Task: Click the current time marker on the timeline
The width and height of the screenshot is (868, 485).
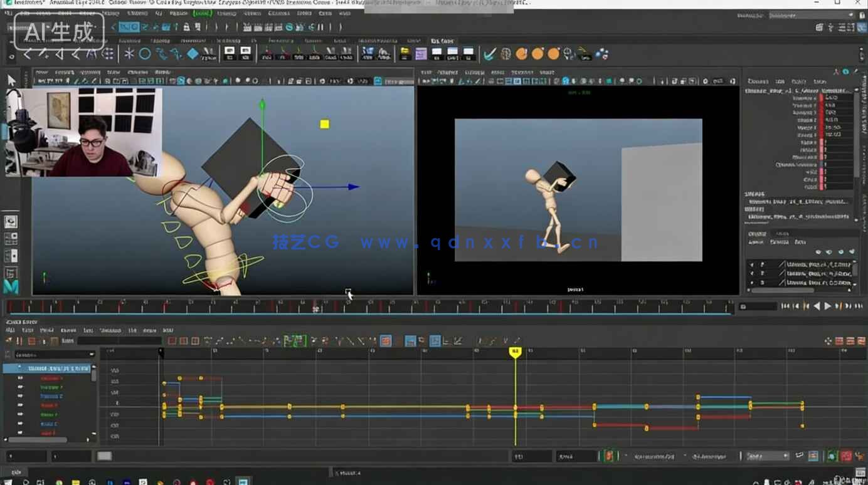Action: click(x=516, y=352)
